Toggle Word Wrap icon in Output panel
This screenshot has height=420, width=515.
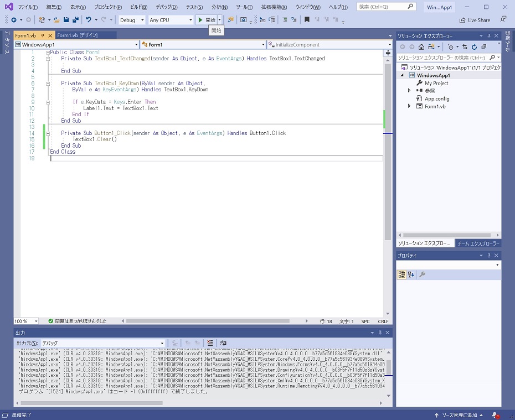(x=223, y=343)
